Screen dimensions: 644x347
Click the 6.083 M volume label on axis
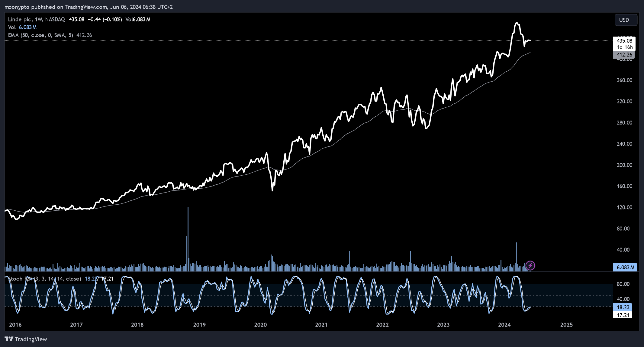pyautogui.click(x=625, y=268)
